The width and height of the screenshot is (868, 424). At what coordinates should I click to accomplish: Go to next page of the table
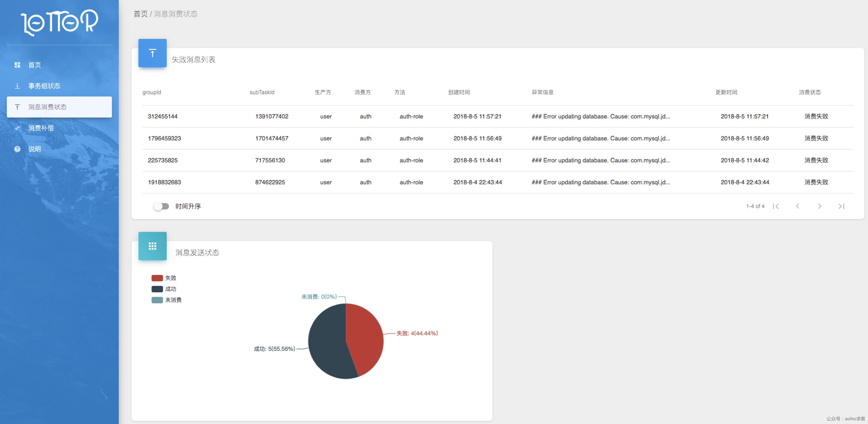click(819, 206)
